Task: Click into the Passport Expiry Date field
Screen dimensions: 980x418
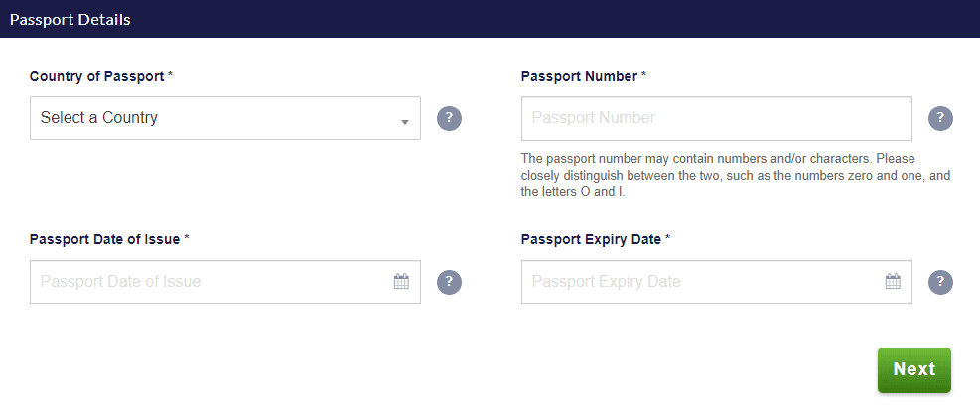Action: coord(700,282)
